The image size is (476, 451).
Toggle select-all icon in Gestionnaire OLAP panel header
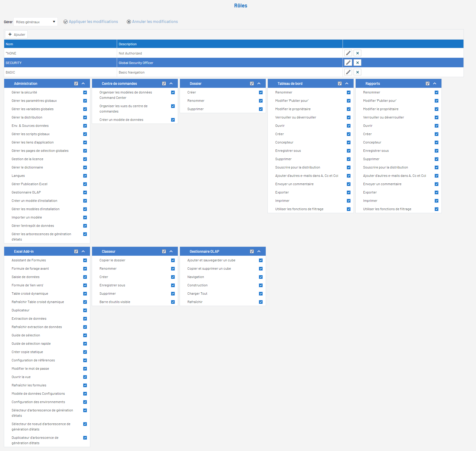pos(252,252)
